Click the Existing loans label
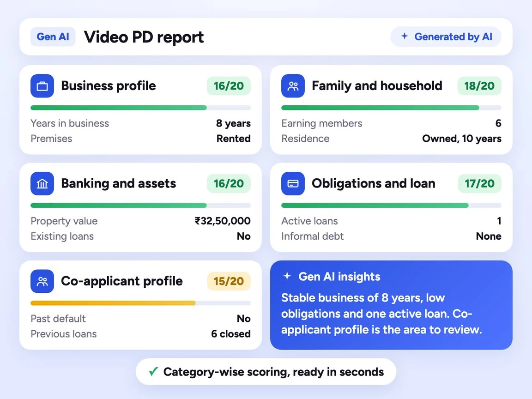 coord(62,236)
